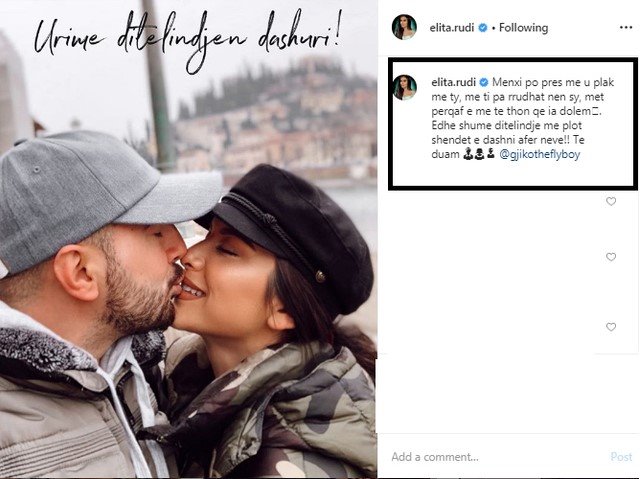Toggle the Following status button
The width and height of the screenshot is (644, 479).
523,28
